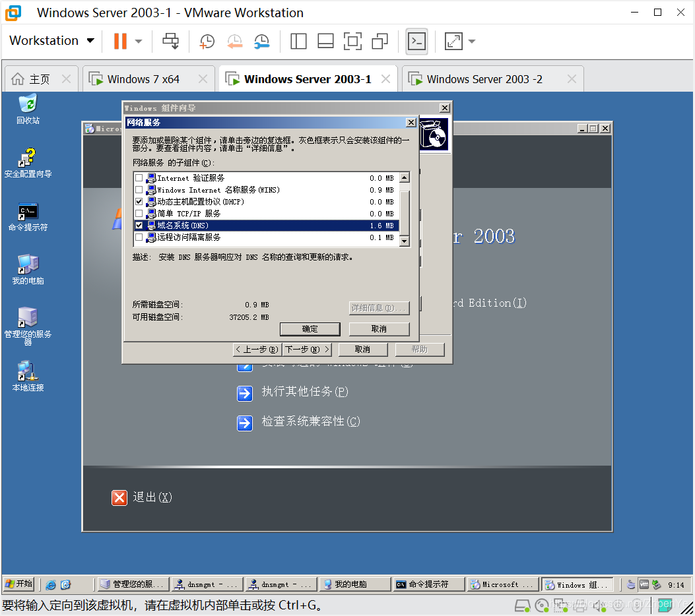Click 执行其他任务(P) in setup window
This screenshot has height=616, width=695.
pyautogui.click(x=305, y=392)
